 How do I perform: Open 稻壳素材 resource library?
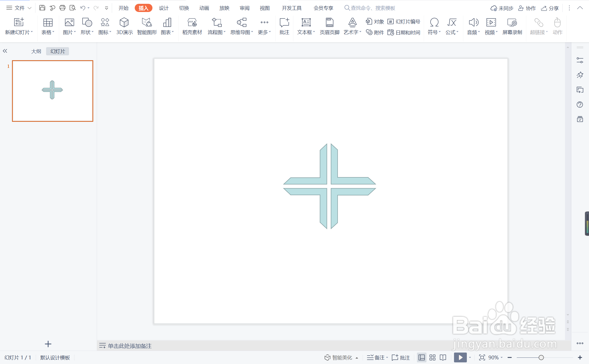tap(192, 26)
